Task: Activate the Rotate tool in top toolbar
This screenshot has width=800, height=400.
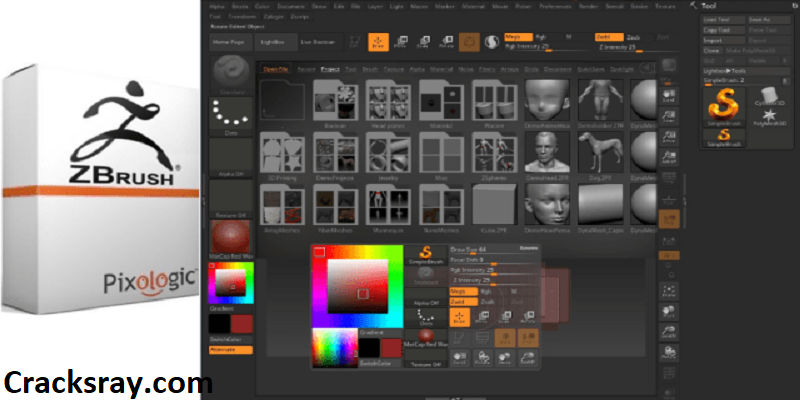Action: pyautogui.click(x=446, y=42)
